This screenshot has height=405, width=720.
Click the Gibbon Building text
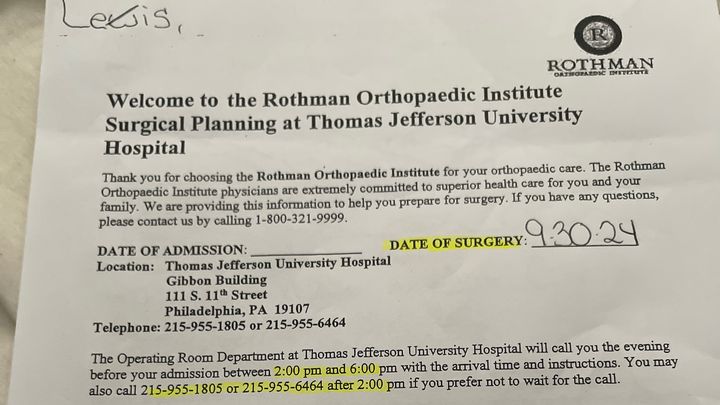tap(216, 280)
